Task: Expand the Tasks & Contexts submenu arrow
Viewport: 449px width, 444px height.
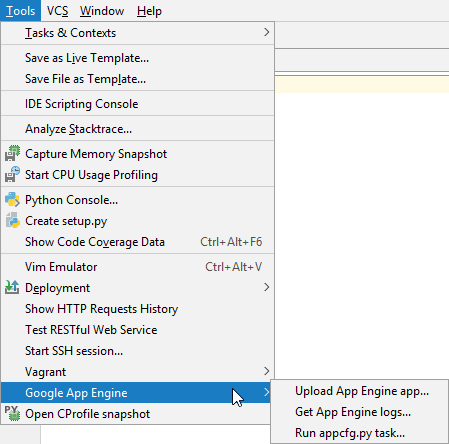Action: (266, 32)
